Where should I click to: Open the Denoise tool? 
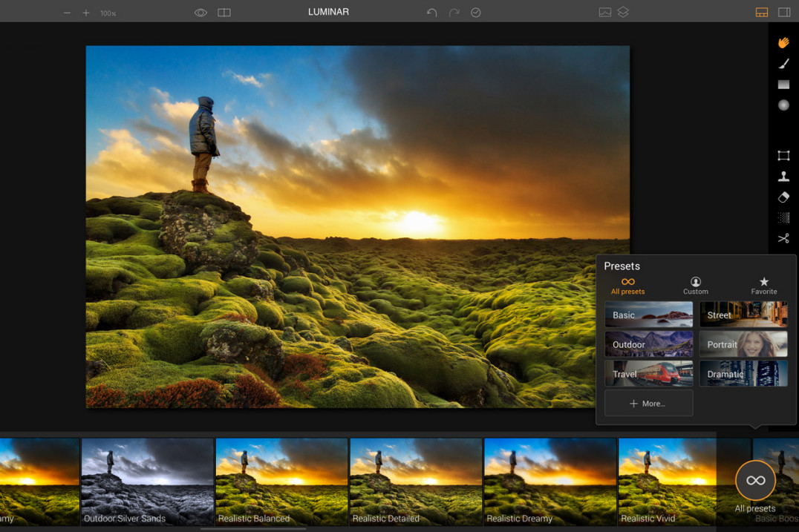pos(783,218)
